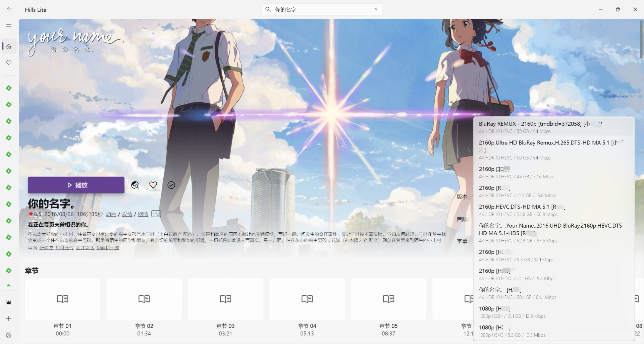This screenshot has height=344, width=644.
Task: Go to Home in the sidebar
Action: tap(9, 47)
